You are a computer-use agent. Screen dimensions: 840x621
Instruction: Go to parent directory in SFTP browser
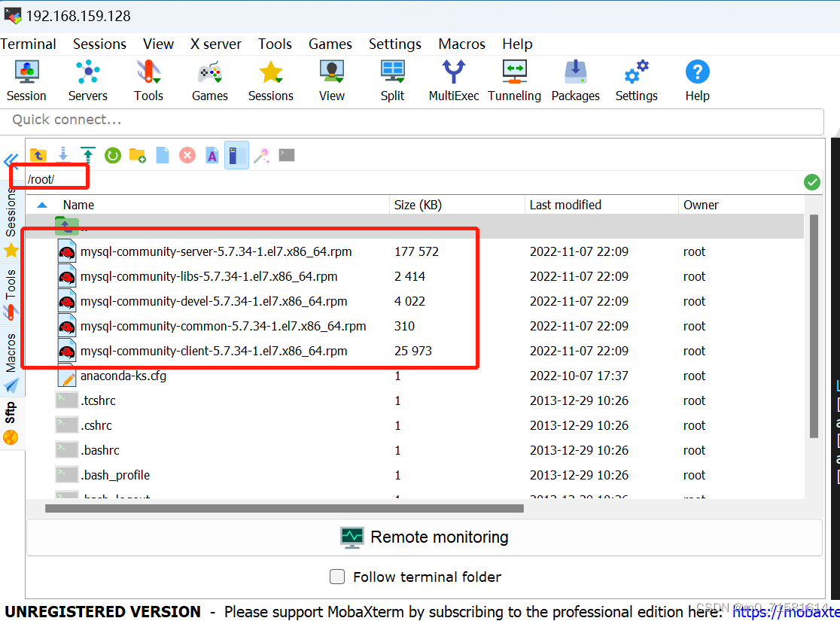(x=38, y=155)
